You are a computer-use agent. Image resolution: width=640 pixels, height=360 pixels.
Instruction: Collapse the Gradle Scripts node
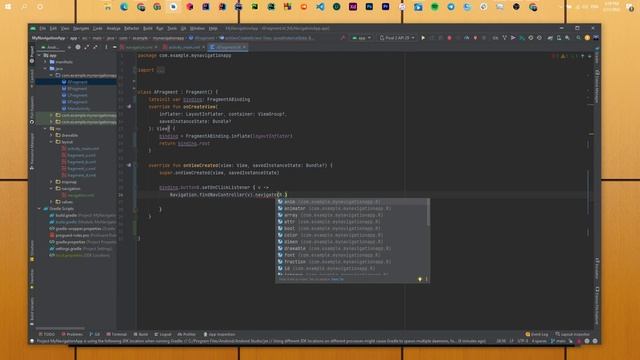[x=40, y=209]
